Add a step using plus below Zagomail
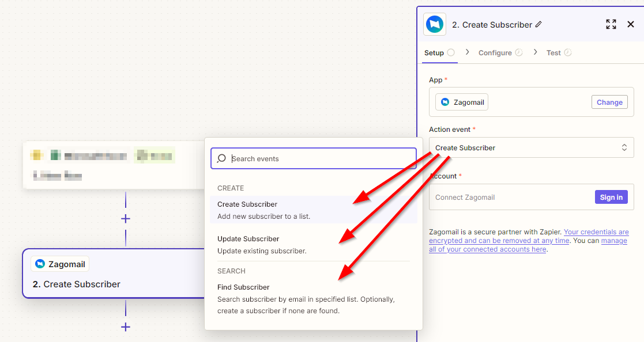Image resolution: width=644 pixels, height=342 pixels. (126, 327)
